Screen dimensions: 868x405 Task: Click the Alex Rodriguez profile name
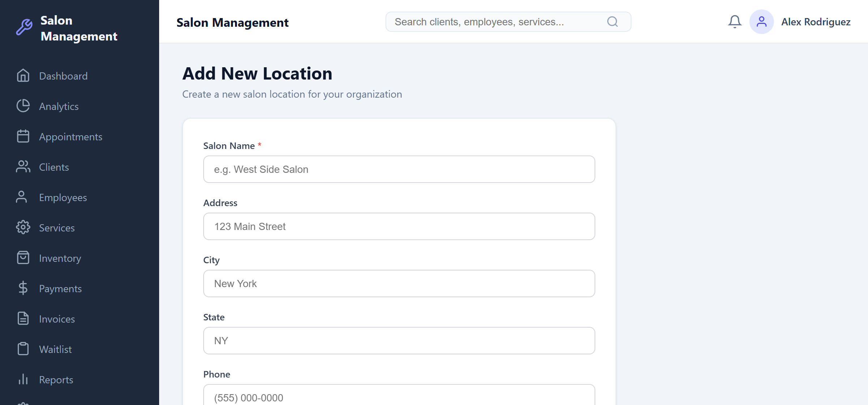(816, 22)
